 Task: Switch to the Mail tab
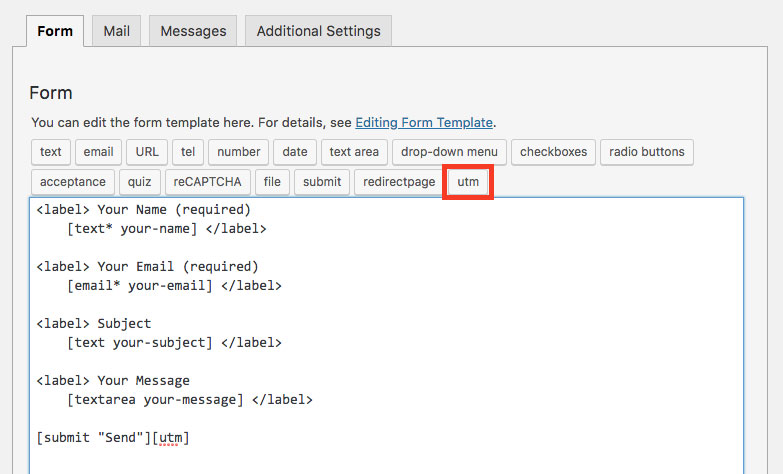pos(116,31)
